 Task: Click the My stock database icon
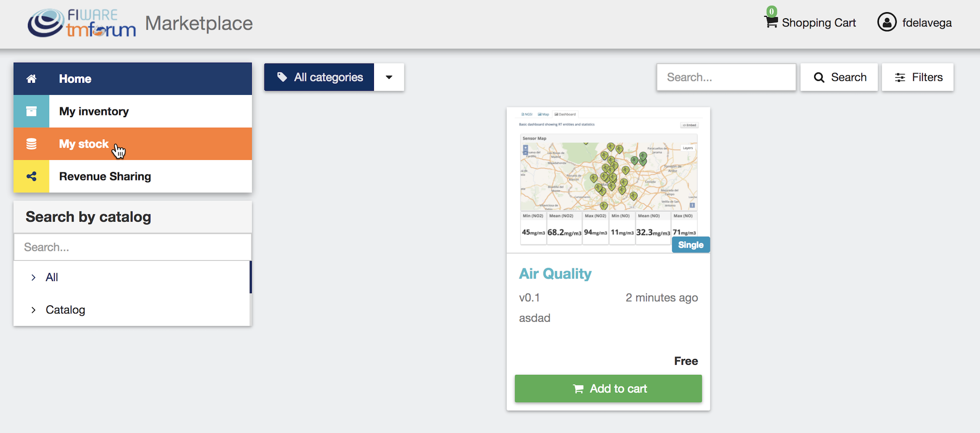click(x=31, y=144)
